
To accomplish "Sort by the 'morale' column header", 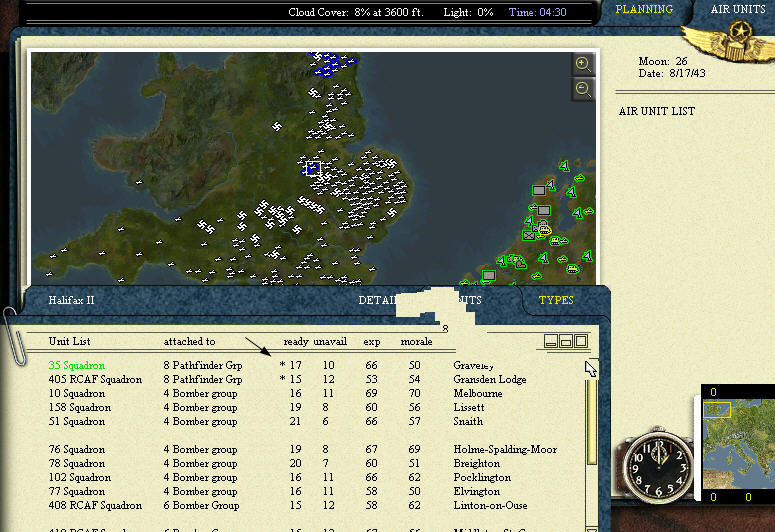I will (x=416, y=342).
